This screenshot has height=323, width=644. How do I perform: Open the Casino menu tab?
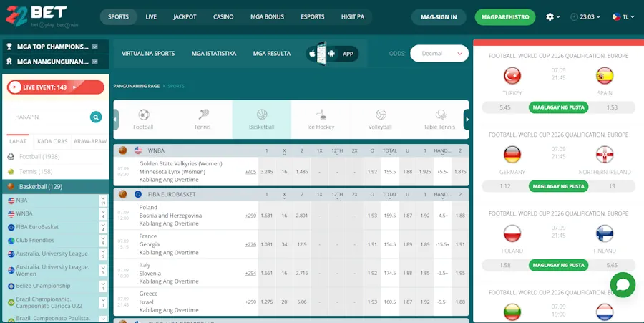coord(223,17)
